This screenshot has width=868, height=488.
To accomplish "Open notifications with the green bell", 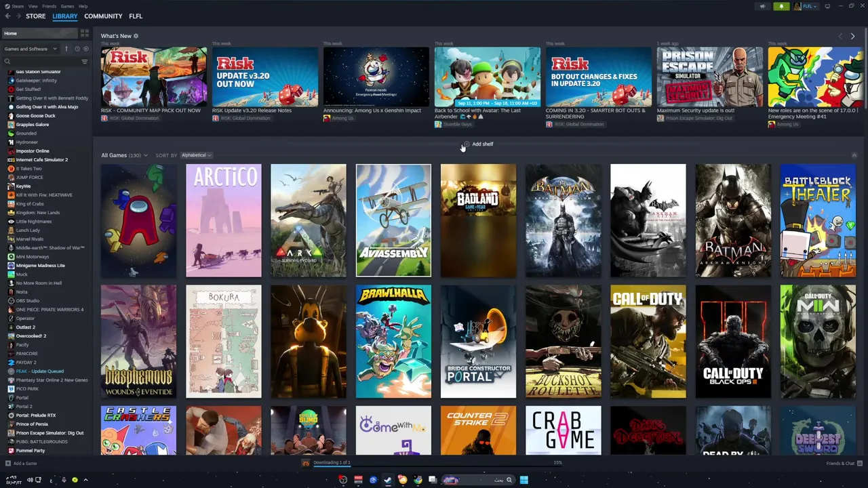I will (781, 6).
